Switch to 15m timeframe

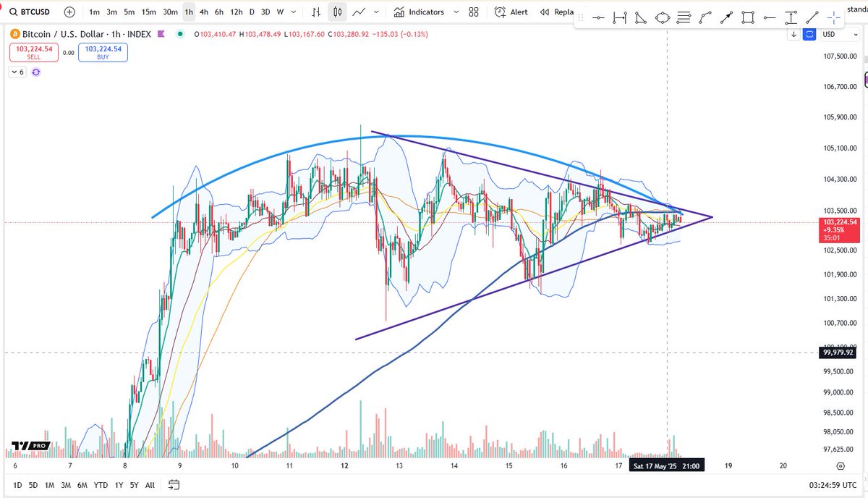[x=148, y=12]
